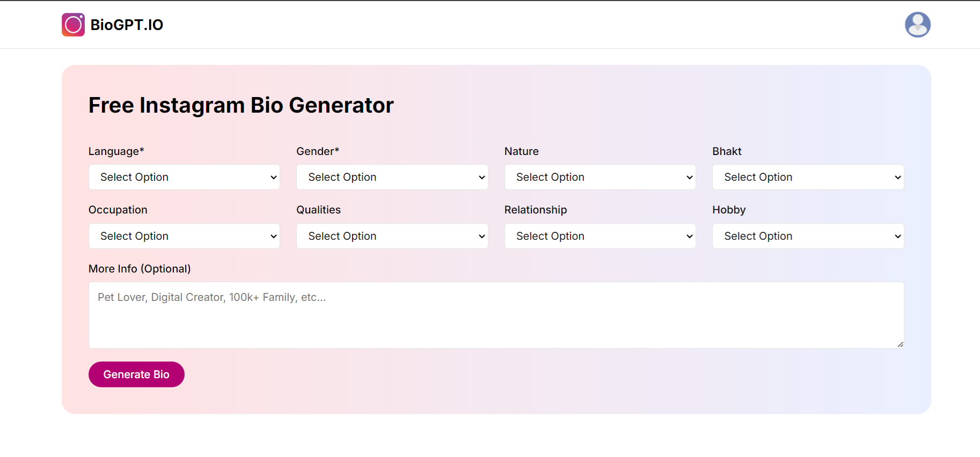Focus the More Info text area

496,315
